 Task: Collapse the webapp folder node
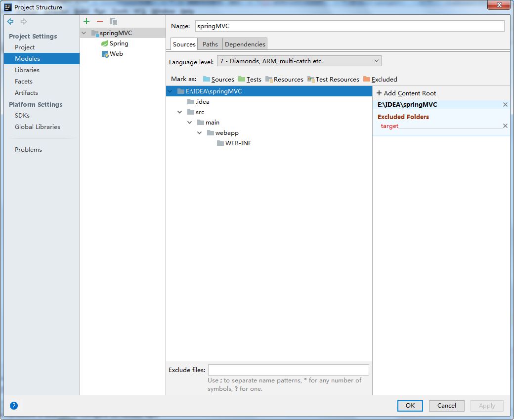click(x=200, y=133)
